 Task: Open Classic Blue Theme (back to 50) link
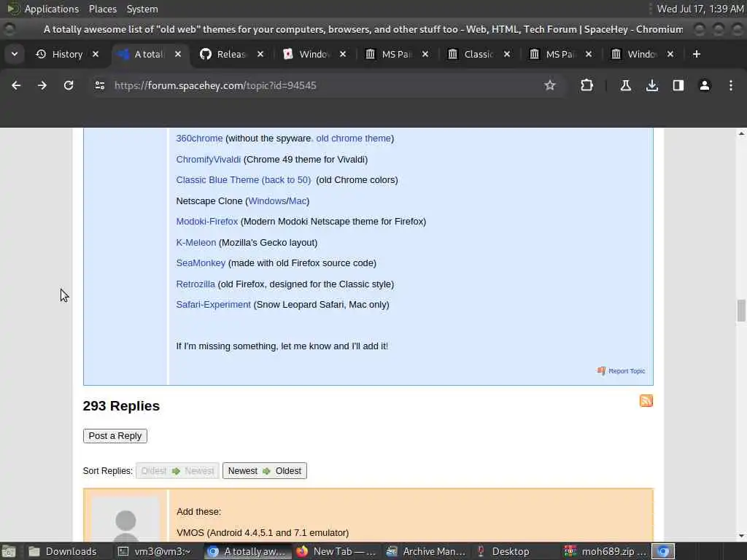pos(244,180)
